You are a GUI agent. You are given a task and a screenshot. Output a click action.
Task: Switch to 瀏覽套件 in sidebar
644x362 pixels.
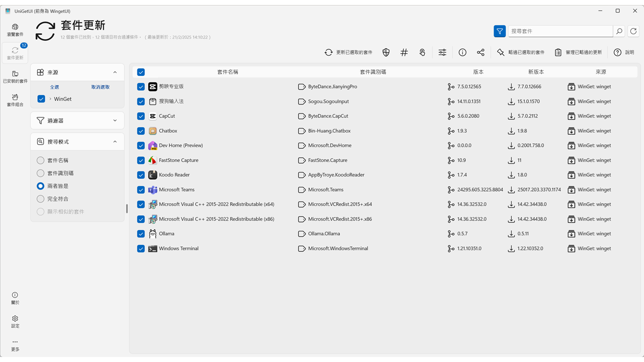pyautogui.click(x=15, y=30)
